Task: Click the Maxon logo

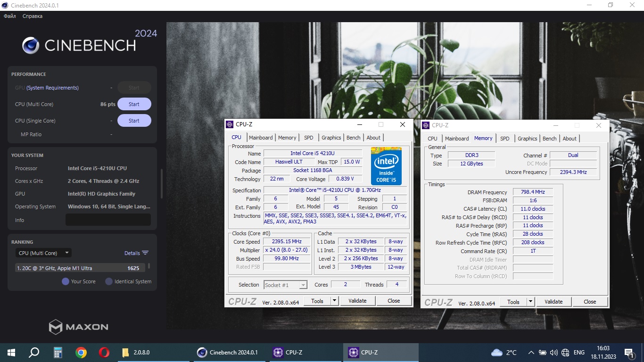Action: tap(79, 327)
